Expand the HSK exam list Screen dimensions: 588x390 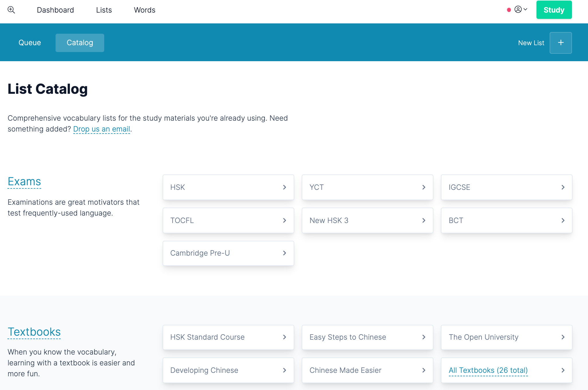click(228, 187)
